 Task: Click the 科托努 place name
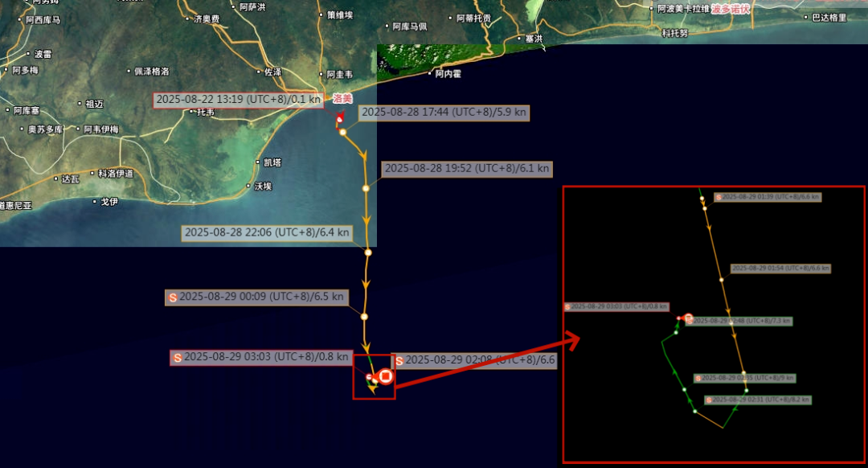[675, 33]
